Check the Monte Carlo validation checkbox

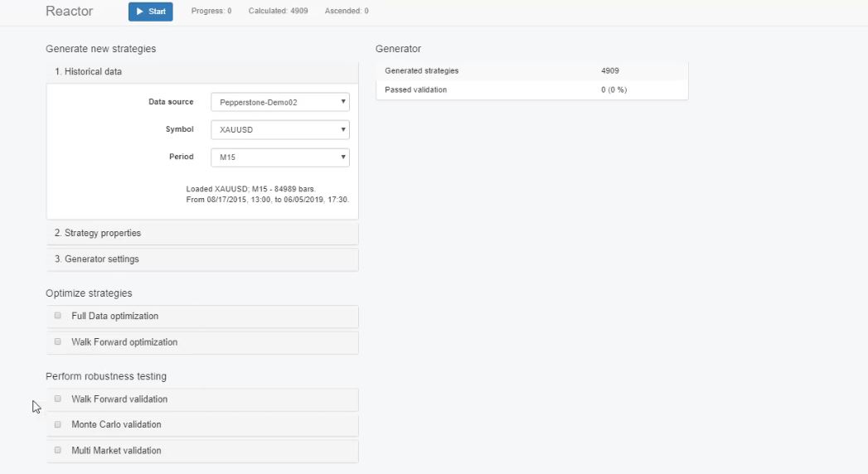58,424
